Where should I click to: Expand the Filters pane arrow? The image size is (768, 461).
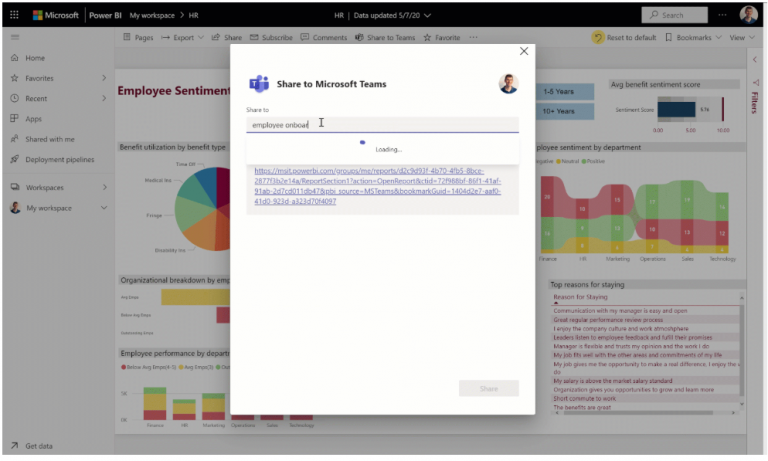click(x=755, y=59)
